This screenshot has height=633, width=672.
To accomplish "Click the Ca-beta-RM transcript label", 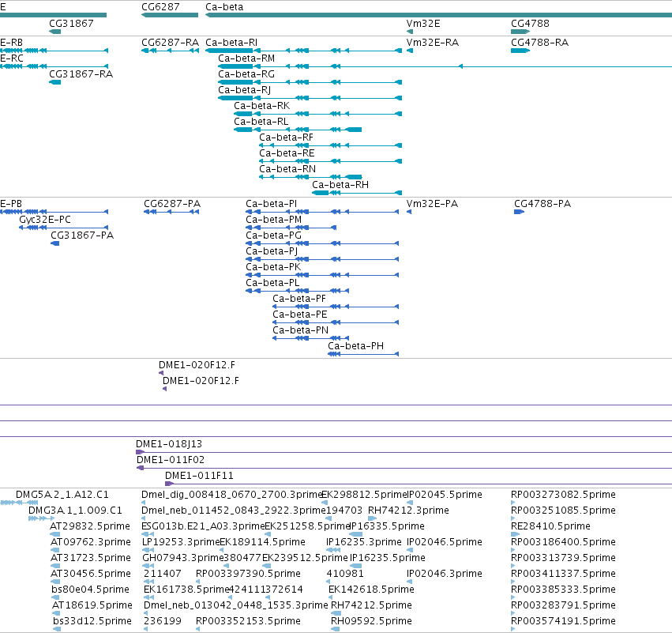I will (x=246, y=58).
